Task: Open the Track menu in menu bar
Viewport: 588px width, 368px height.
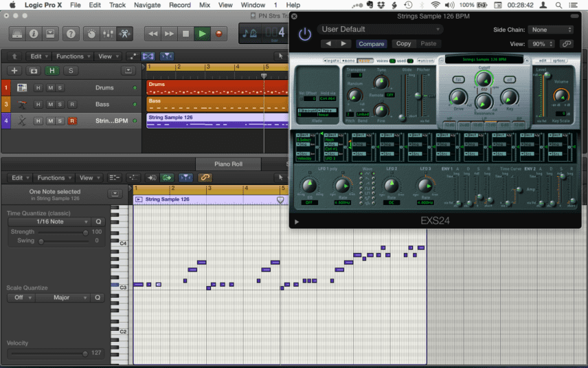Action: [x=117, y=5]
